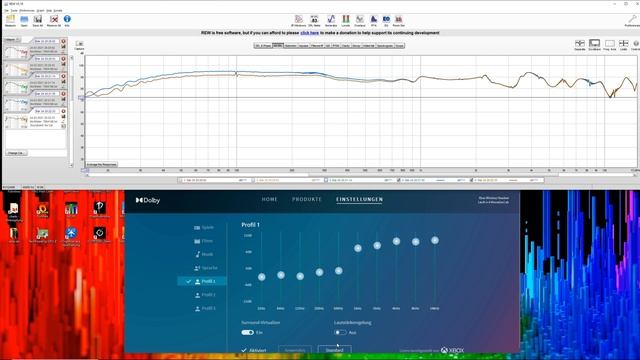The image size is (640, 360).
Task: Switch to the Spectrogram graph tab
Action: pyautogui.click(x=385, y=46)
